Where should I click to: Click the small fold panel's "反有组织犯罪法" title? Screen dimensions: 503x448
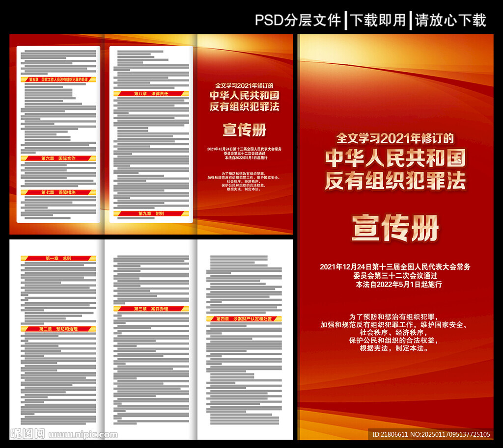245,106
